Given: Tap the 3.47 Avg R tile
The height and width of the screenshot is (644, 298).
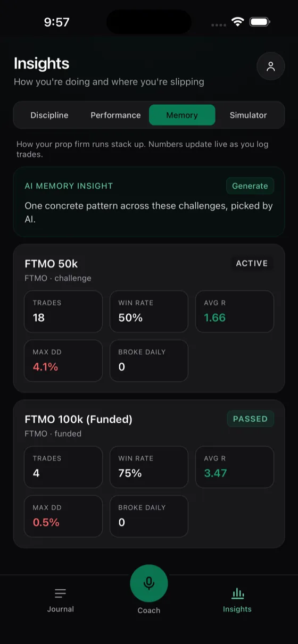Looking at the screenshot, I should pyautogui.click(x=235, y=467).
